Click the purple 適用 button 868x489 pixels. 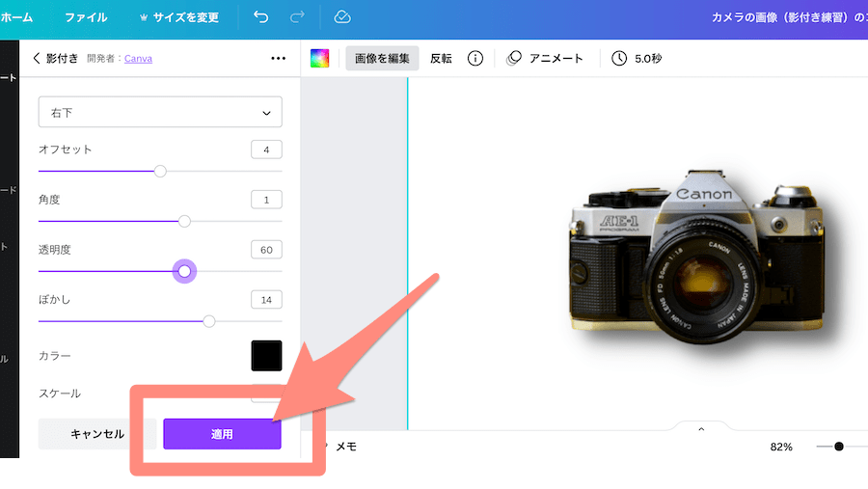pyautogui.click(x=222, y=434)
